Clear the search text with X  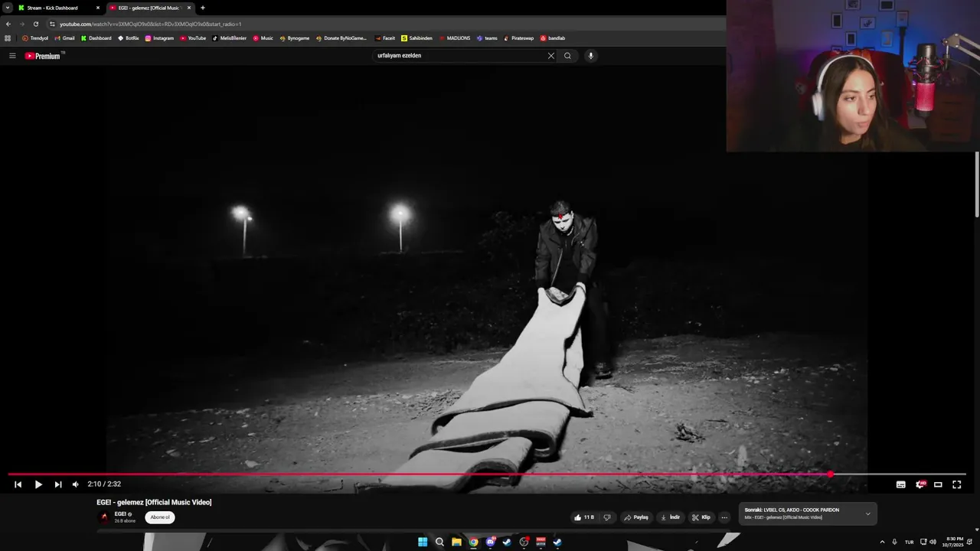coord(550,56)
